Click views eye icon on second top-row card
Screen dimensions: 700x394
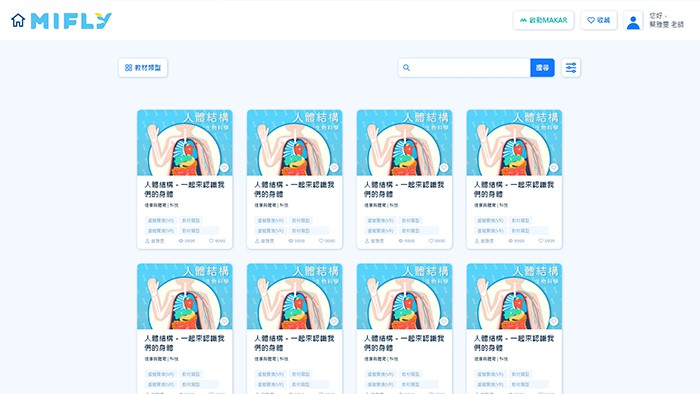pos(291,241)
